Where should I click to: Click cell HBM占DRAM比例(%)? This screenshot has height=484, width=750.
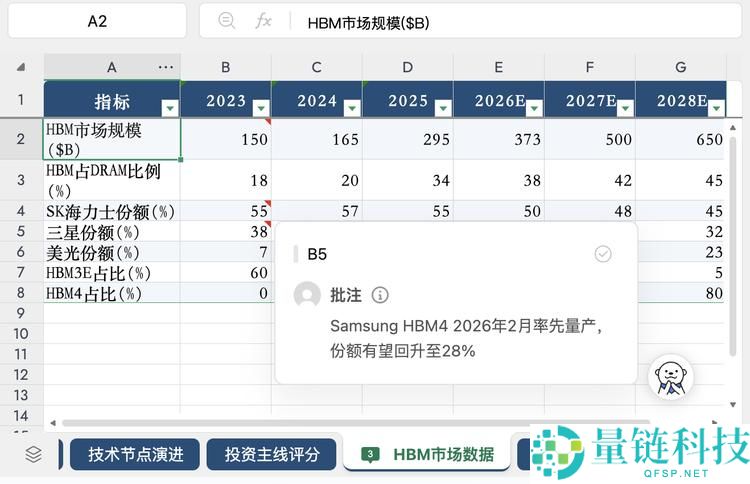[112, 180]
